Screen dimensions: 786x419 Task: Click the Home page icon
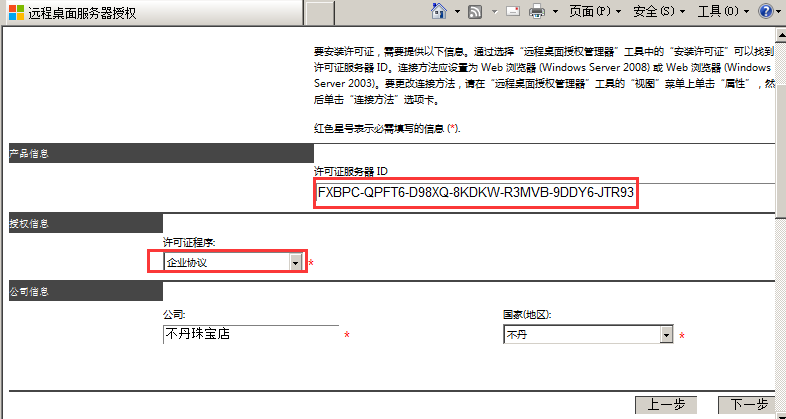pos(438,12)
